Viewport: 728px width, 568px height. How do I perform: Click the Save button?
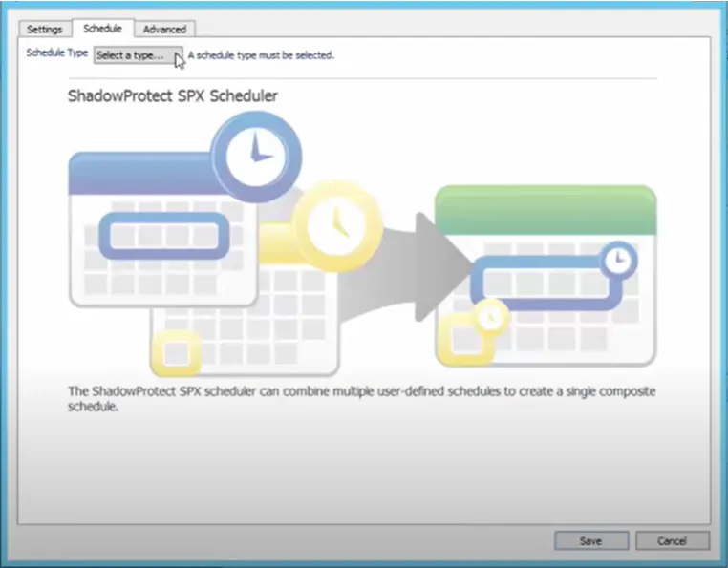click(591, 541)
